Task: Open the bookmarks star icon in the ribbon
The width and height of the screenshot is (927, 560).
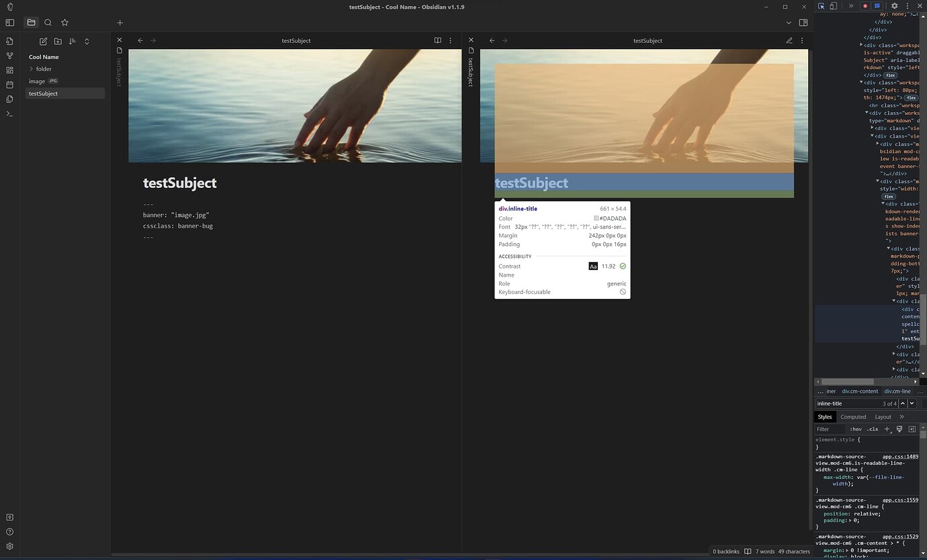Action: point(64,22)
